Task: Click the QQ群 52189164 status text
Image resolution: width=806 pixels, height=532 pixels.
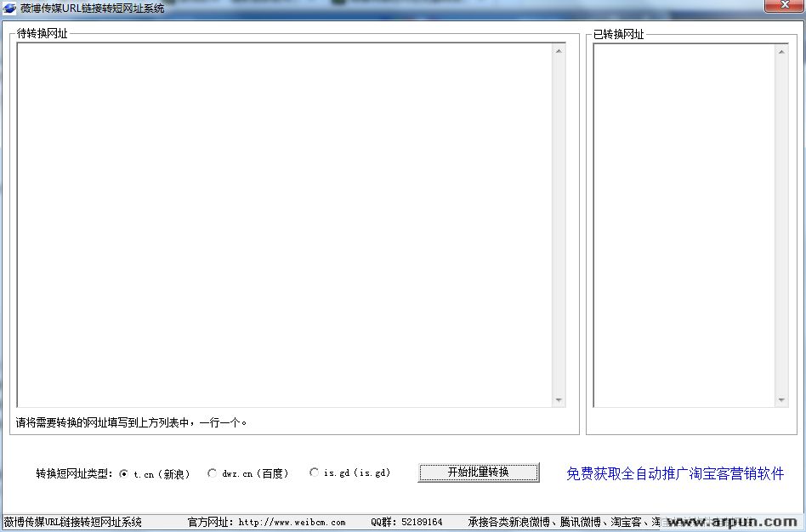Action: [406, 523]
